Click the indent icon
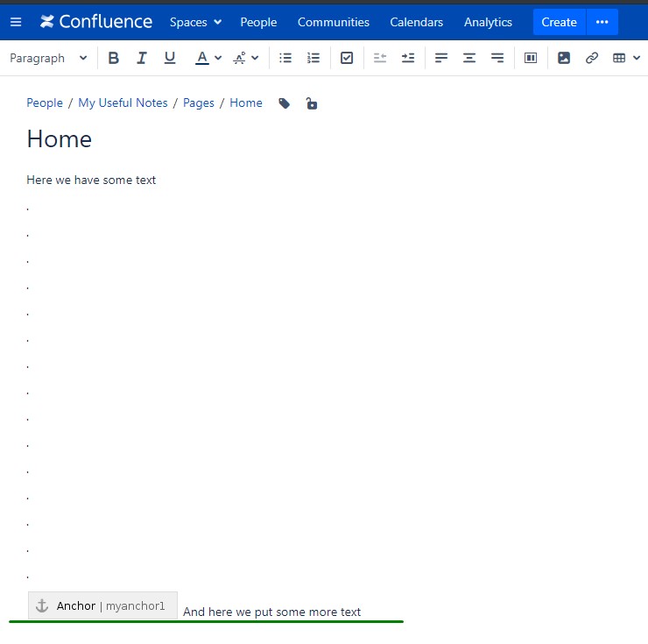Viewport: 648px width, 644px height. click(x=408, y=58)
